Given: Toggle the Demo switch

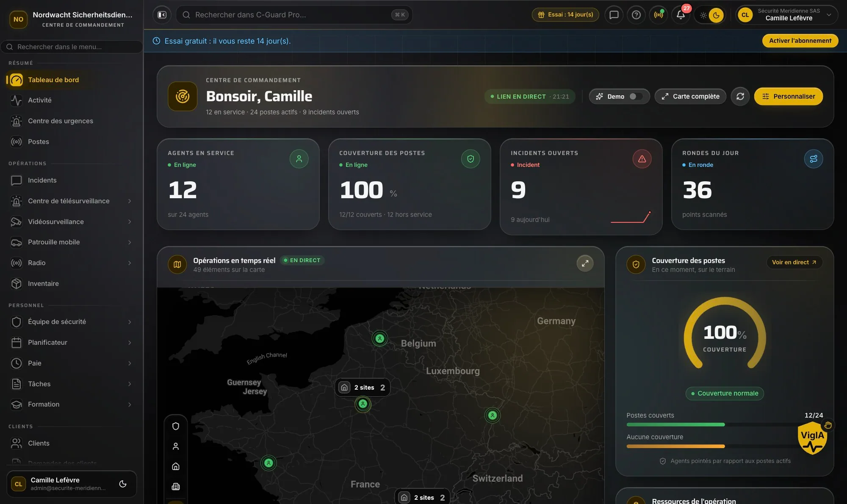Looking at the screenshot, I should pos(635,97).
